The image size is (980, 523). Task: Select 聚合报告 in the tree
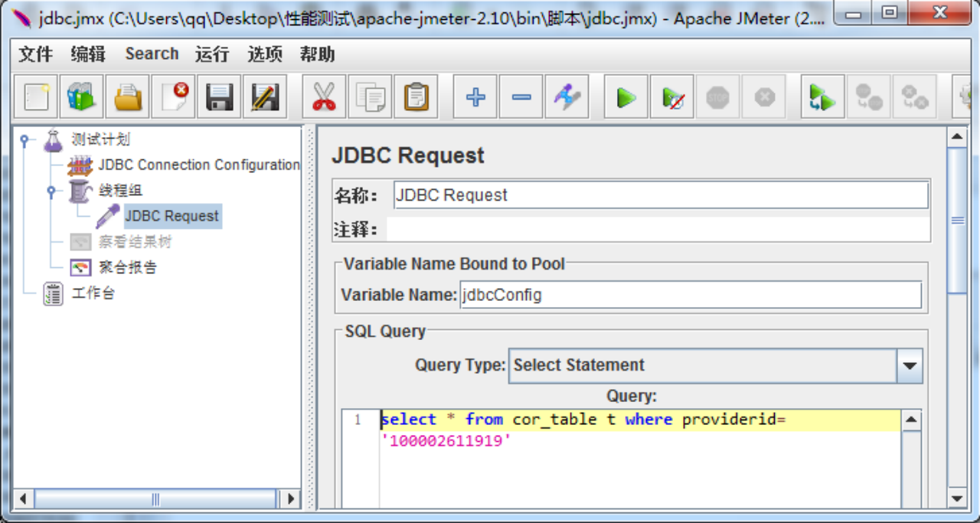[x=127, y=267]
